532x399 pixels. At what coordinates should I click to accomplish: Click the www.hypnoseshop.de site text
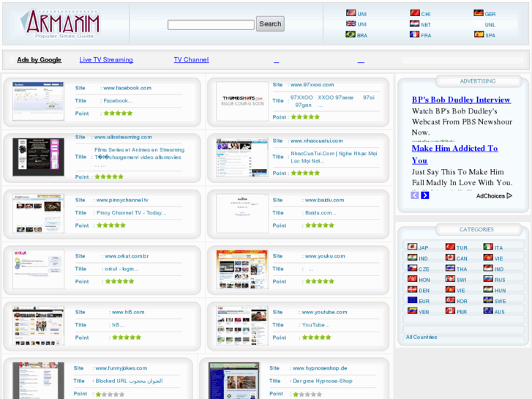(320, 368)
